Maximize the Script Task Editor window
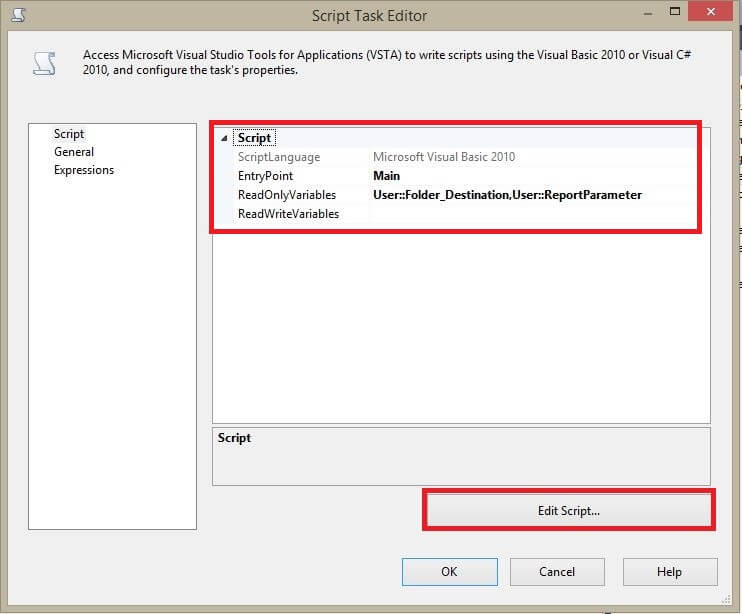Viewport: 742px width, 614px height. click(675, 11)
